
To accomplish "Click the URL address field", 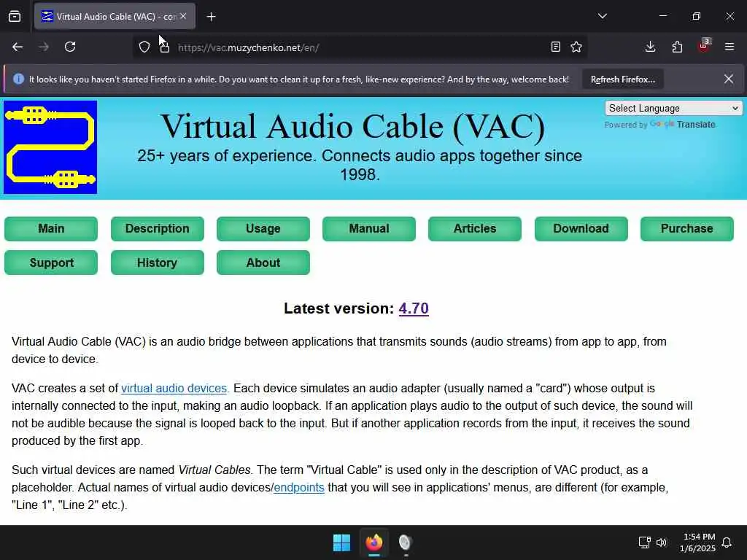I will coord(360,47).
